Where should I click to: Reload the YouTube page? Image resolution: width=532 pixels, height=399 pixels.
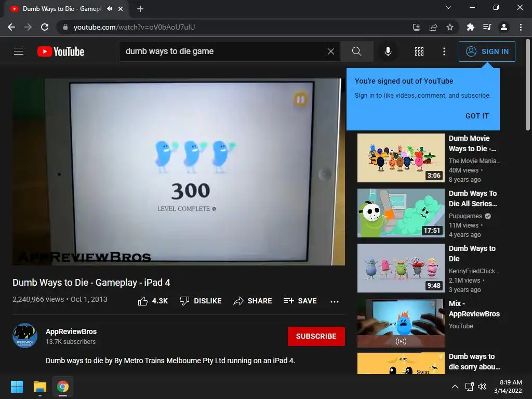click(45, 27)
